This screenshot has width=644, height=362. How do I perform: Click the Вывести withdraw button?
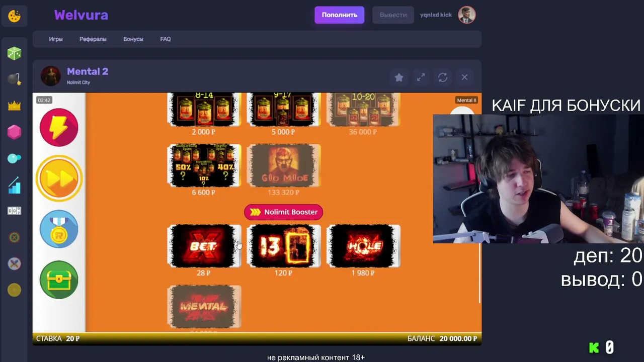pos(393,15)
